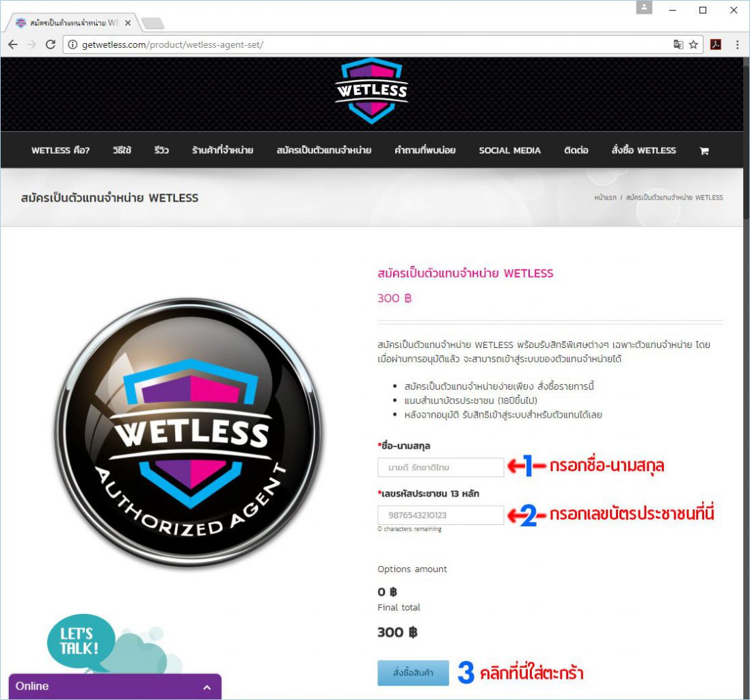Viewport: 750px width, 700px height.
Task: Click the หน้าแรก breadcrumb link
Action: coord(605,198)
